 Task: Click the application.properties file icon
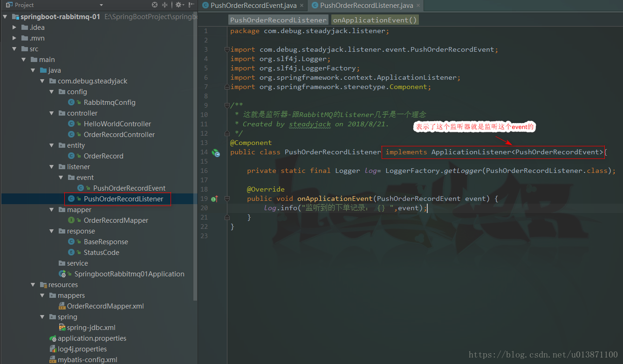pyautogui.click(x=53, y=338)
